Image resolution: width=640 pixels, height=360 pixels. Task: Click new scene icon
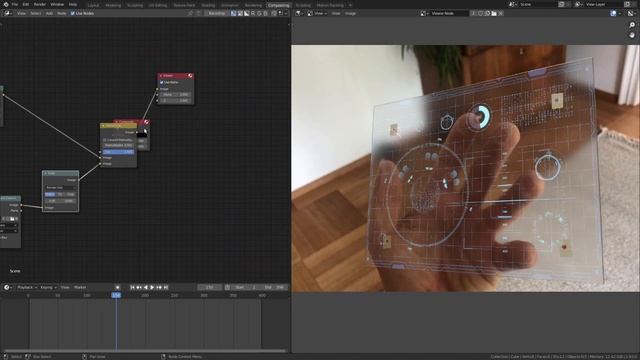562,4
